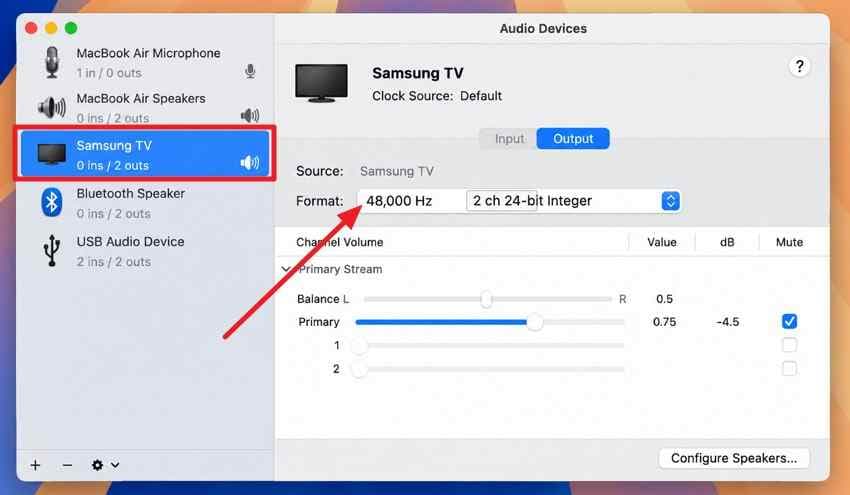The width and height of the screenshot is (850, 495).
Task: Click the Bluetooth Speaker icon
Action: coord(51,202)
